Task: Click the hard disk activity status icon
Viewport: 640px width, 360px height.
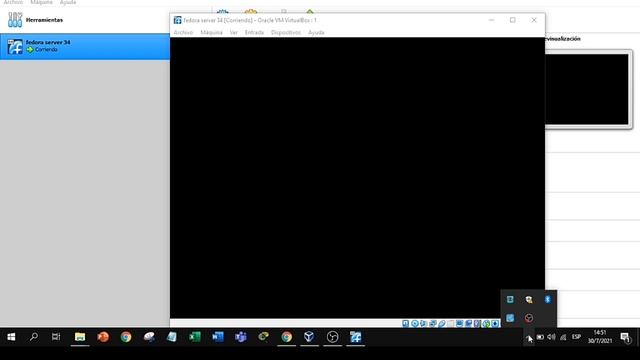Action: click(405, 324)
